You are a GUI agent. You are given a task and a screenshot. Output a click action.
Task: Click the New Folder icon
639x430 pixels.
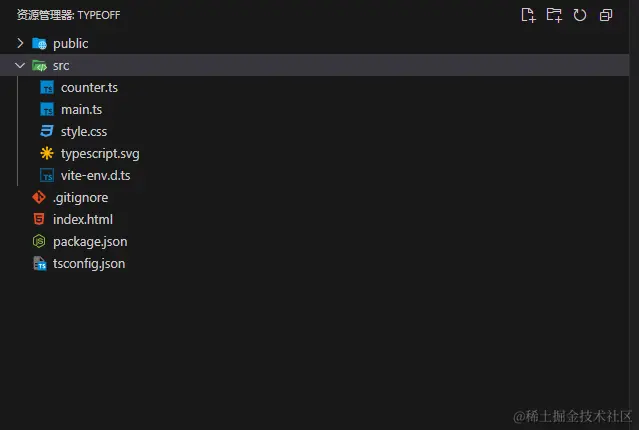[x=554, y=15]
